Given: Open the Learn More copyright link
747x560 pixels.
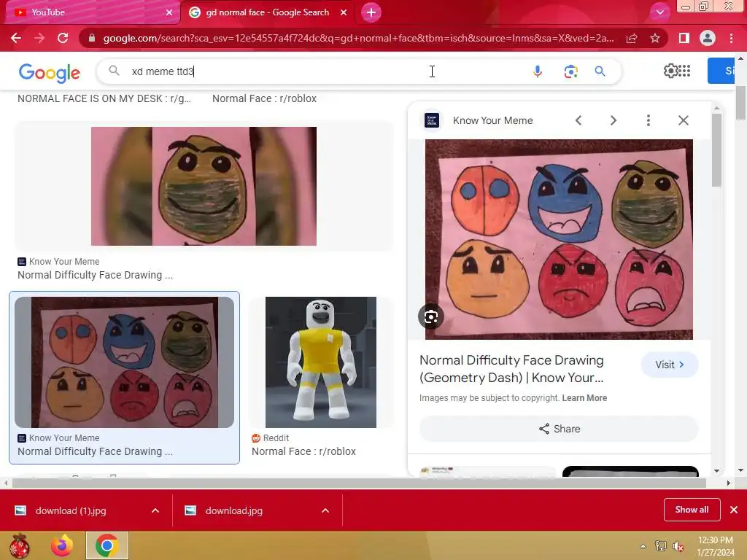Looking at the screenshot, I should tap(584, 398).
